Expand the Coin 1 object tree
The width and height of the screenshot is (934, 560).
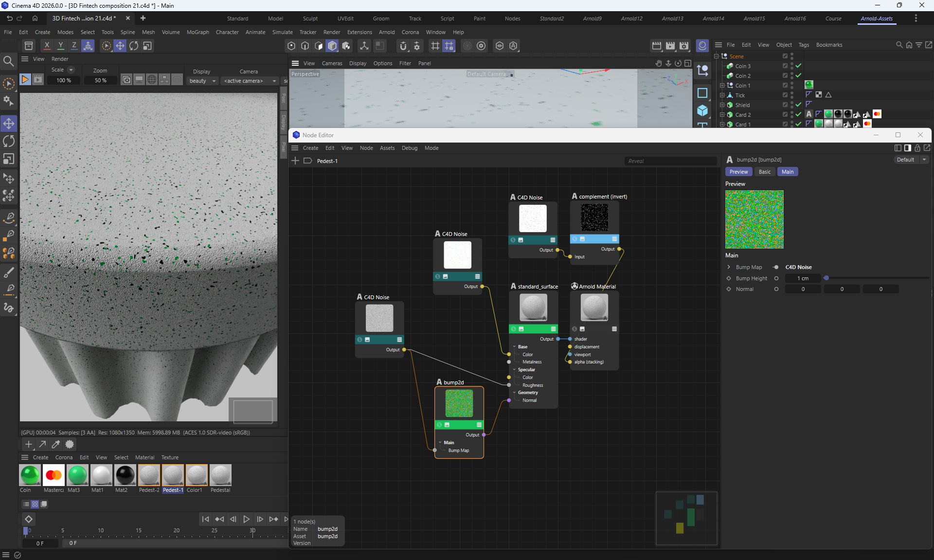click(x=722, y=86)
